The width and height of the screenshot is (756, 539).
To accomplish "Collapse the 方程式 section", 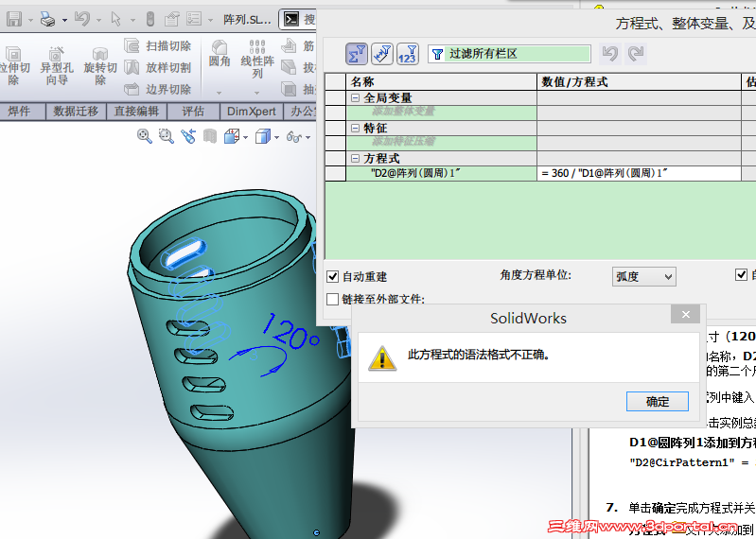I will tap(356, 158).
